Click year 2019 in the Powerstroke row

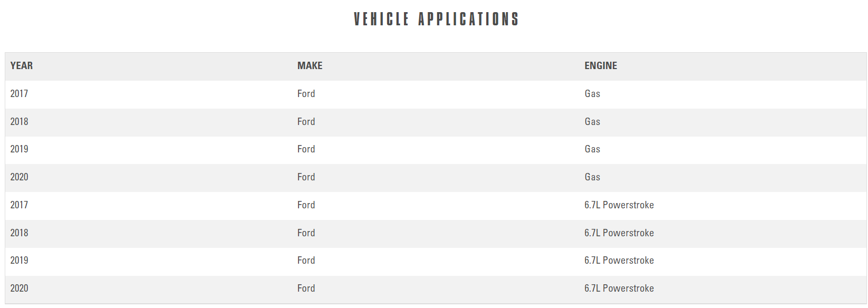(x=19, y=261)
